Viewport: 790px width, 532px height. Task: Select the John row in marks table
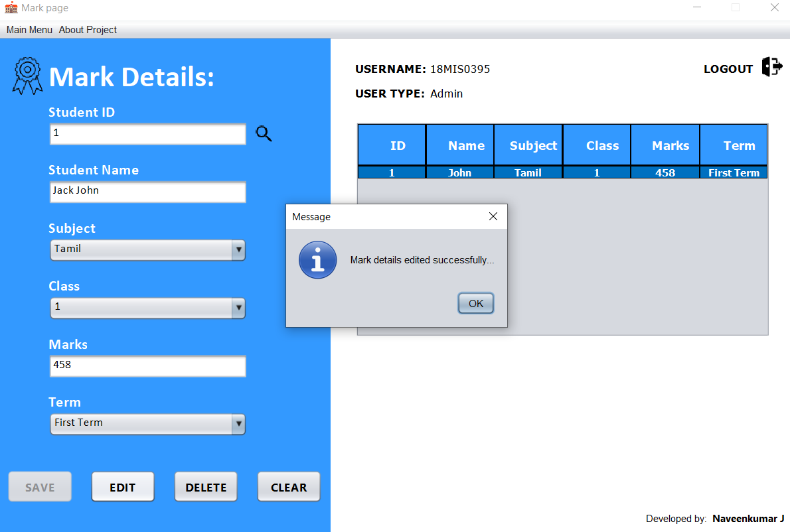[459, 172]
